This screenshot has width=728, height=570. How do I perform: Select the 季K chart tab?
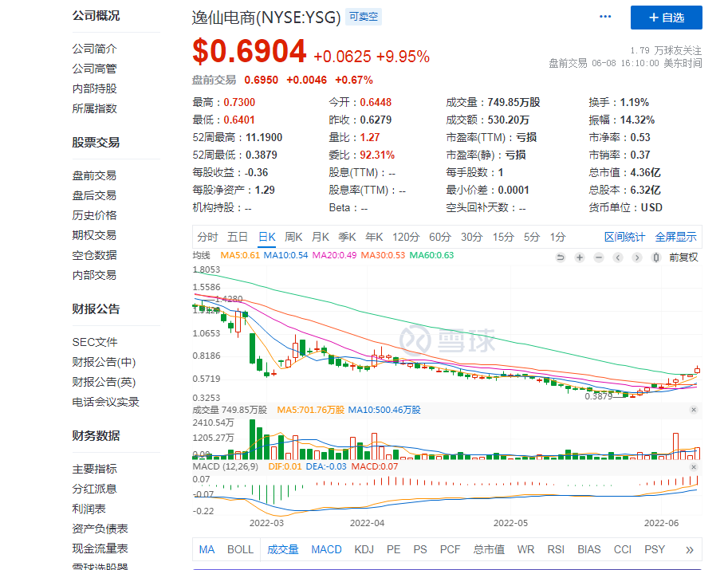[347, 238]
